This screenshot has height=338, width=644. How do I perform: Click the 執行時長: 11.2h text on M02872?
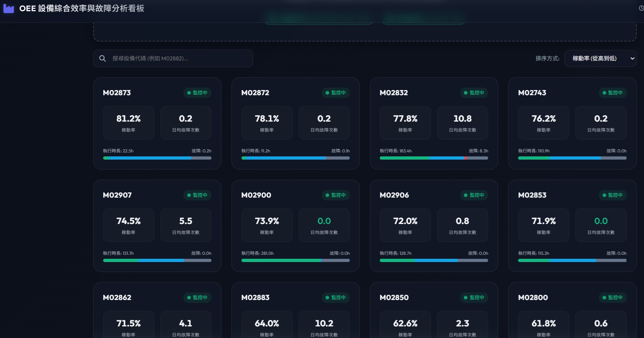256,151
